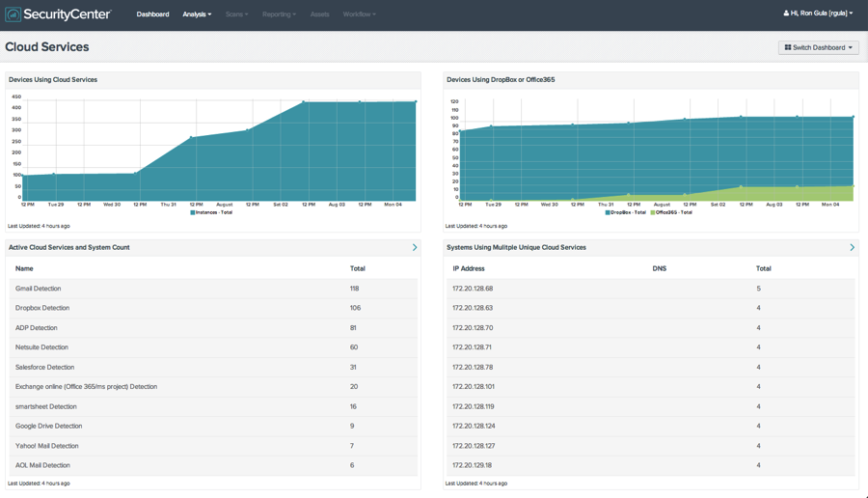Click the Office365 - Total legend swatch
Image resolution: width=868 pixels, height=498 pixels.
653,212
